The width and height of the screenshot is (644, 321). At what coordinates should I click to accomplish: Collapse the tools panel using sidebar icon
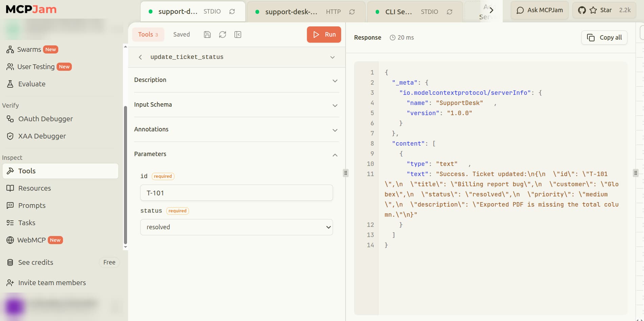[x=238, y=35]
